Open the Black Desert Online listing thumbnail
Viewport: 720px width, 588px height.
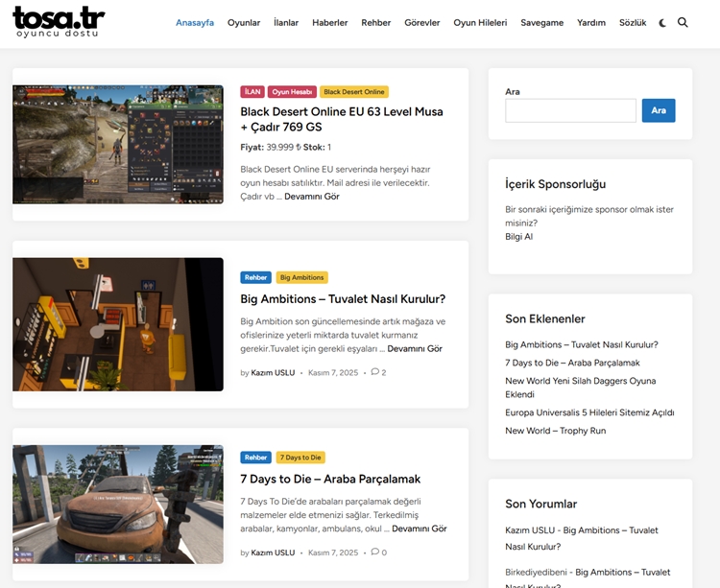[x=118, y=144]
